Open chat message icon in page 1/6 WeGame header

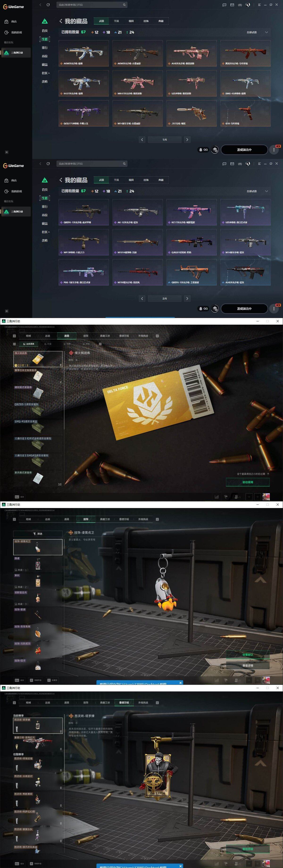[224, 5]
